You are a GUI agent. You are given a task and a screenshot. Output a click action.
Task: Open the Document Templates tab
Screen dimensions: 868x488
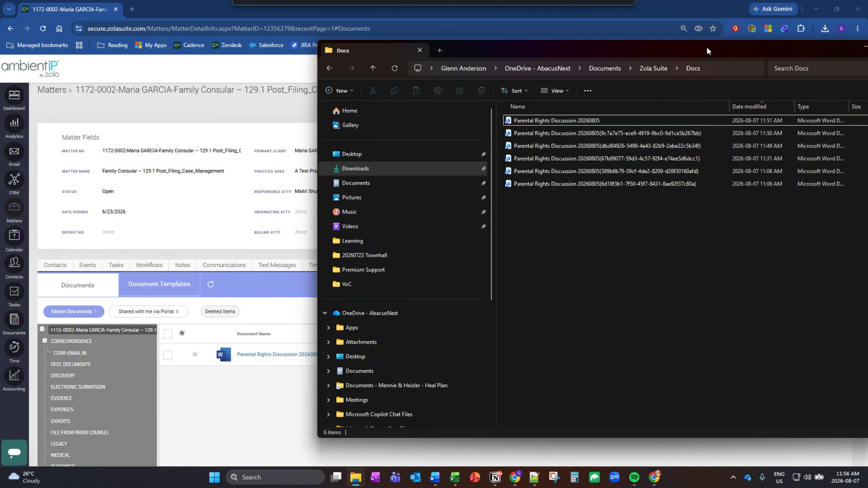[159, 284]
